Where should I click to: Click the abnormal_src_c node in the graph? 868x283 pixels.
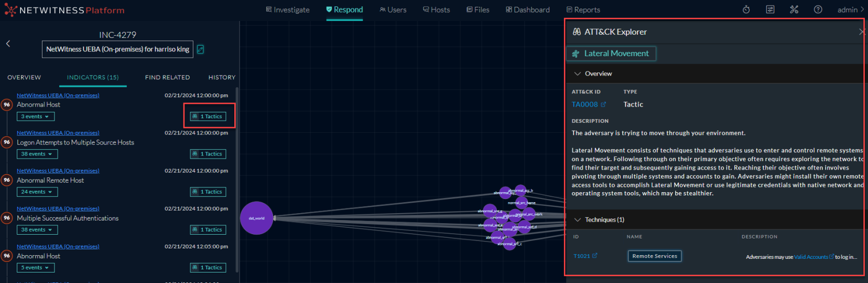pyautogui.click(x=509, y=244)
